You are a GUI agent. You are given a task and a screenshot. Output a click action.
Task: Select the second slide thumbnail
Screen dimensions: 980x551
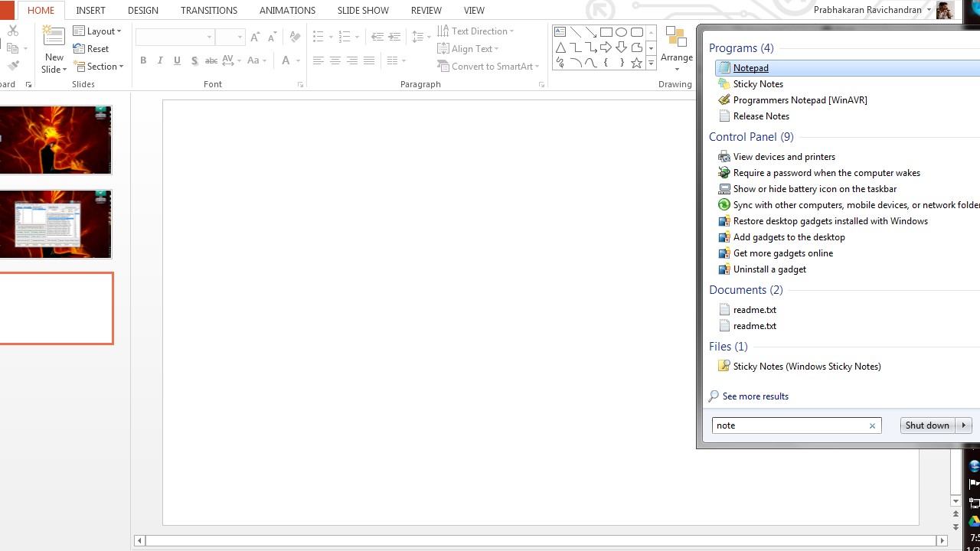(x=55, y=224)
